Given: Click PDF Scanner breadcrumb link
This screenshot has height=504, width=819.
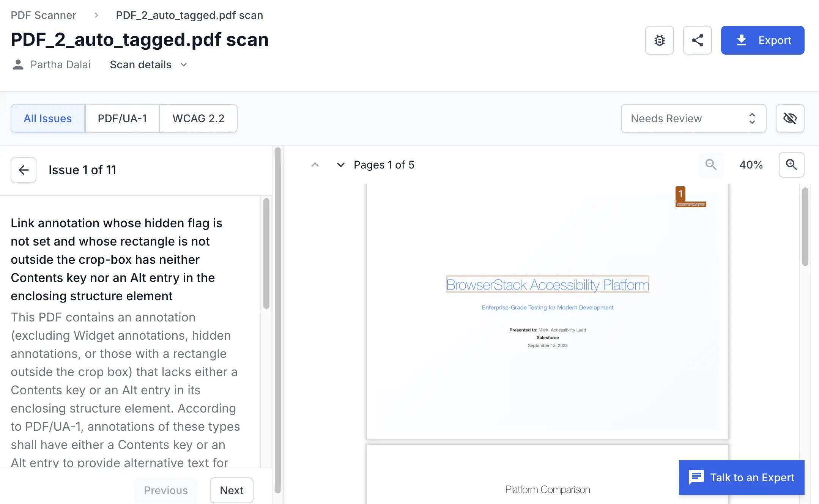Looking at the screenshot, I should [43, 15].
